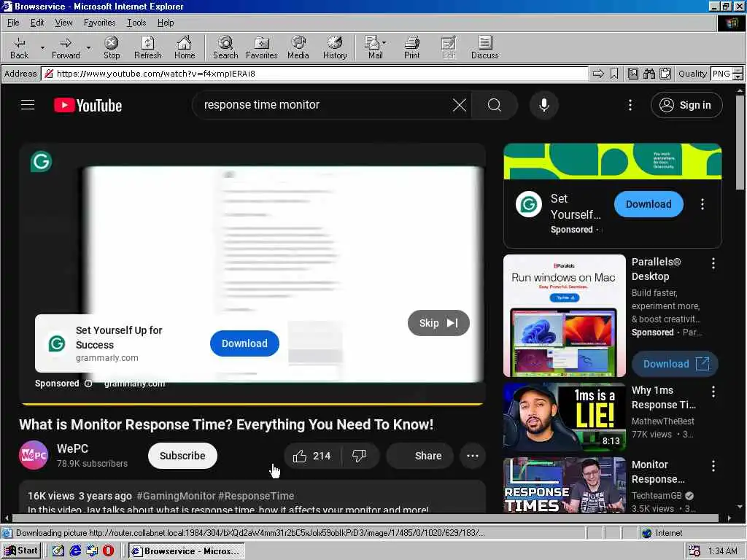Viewport: 747px width, 560px height.
Task: Skip the ad with Skip button
Action: pyautogui.click(x=438, y=323)
